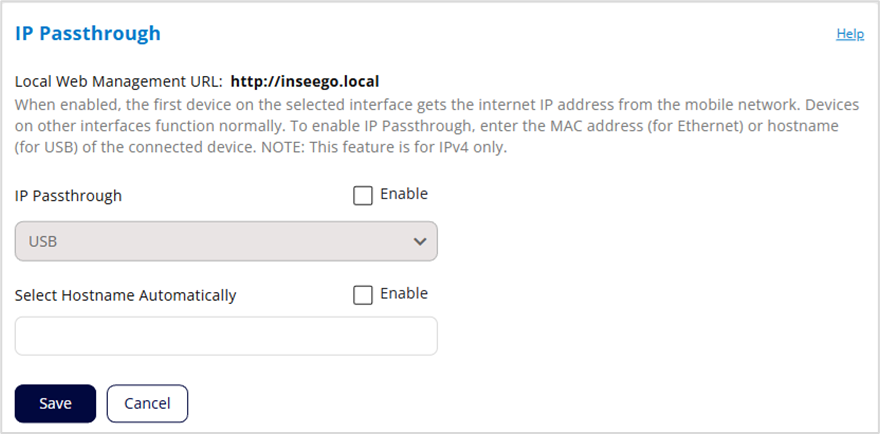
Task: Save the IP Passthrough settings
Action: point(55,403)
